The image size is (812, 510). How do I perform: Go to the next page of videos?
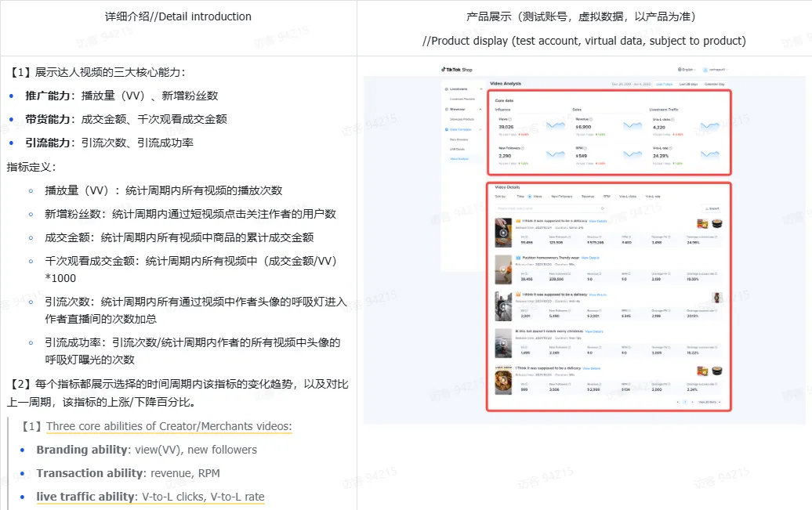pos(692,403)
